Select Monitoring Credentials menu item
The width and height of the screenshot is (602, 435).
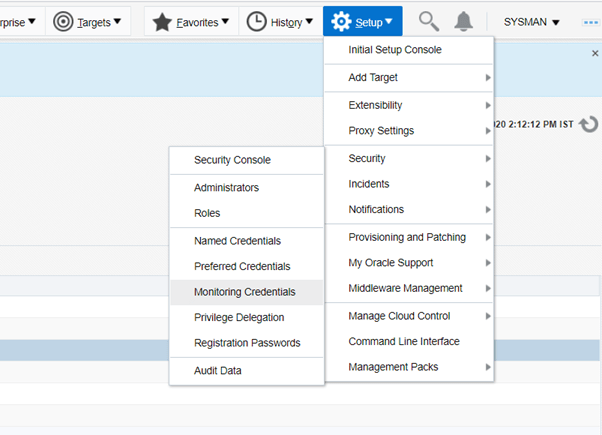pyautogui.click(x=245, y=292)
